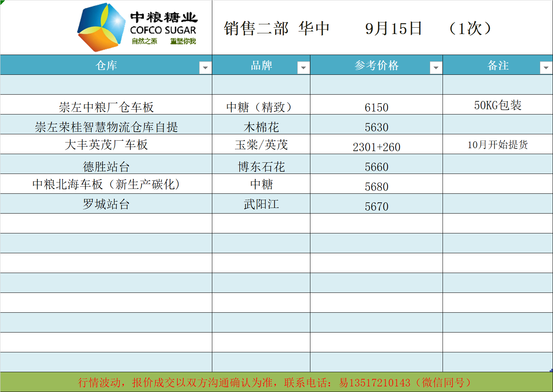Open the 仓库 column filter dropdown
The height and width of the screenshot is (392, 553).
click(205, 68)
